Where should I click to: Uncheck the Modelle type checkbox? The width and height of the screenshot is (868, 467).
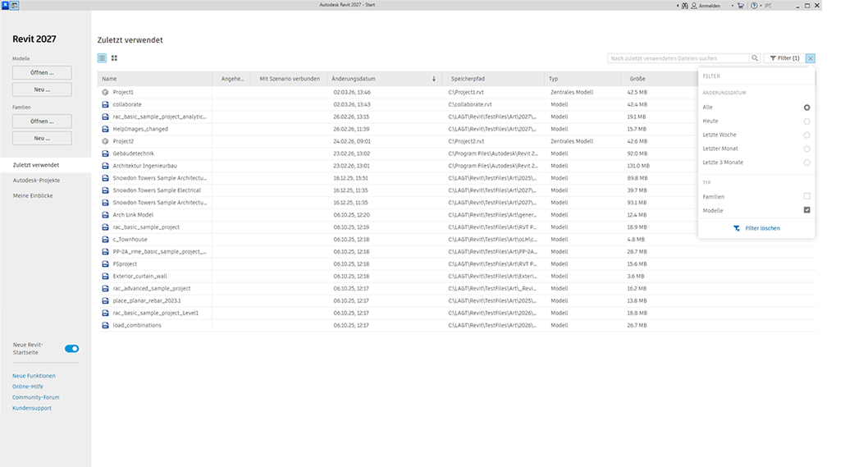point(806,210)
